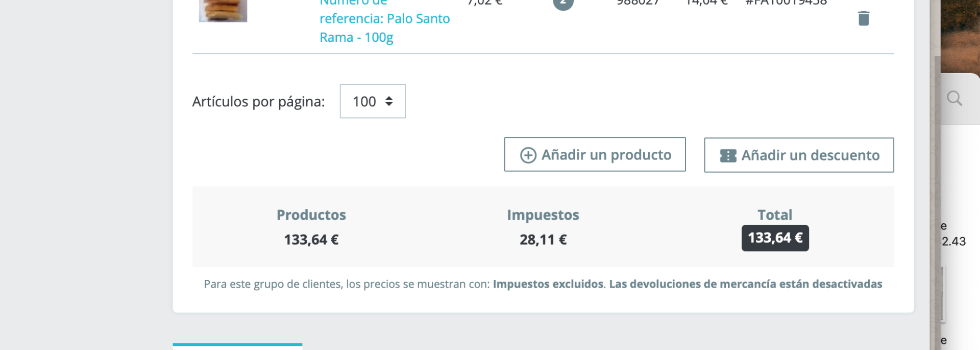
Task: Click the Productos amount 133,64 €
Action: coord(311,240)
